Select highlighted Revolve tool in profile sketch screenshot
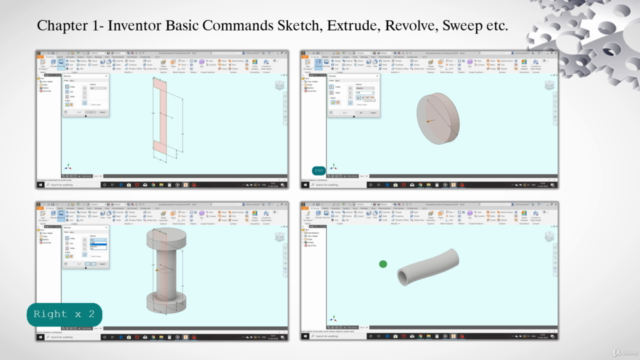The height and width of the screenshot is (360, 640). point(61,63)
